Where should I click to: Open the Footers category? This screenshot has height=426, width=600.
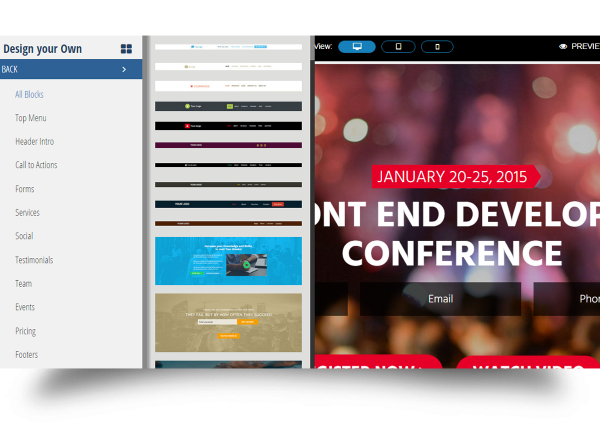26,355
